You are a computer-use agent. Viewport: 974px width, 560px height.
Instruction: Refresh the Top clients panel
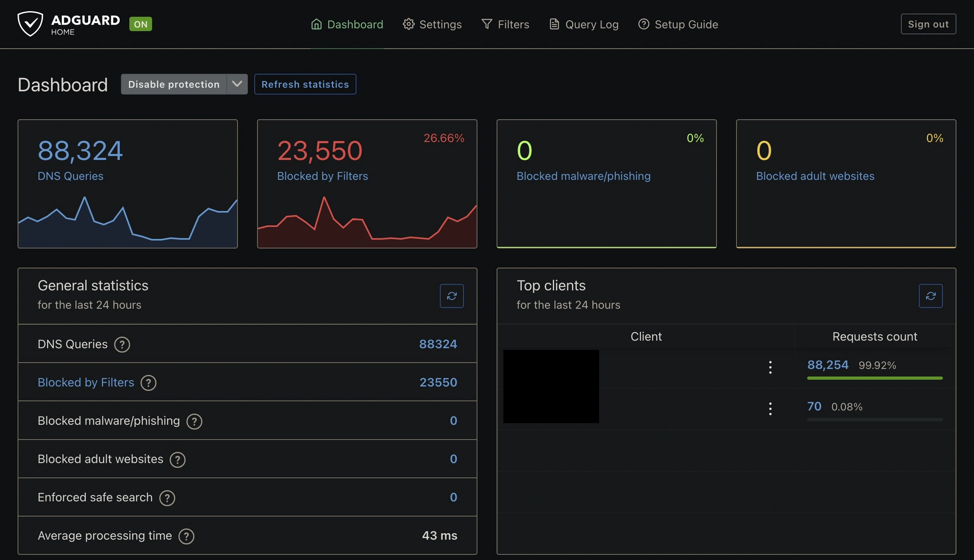(x=930, y=296)
